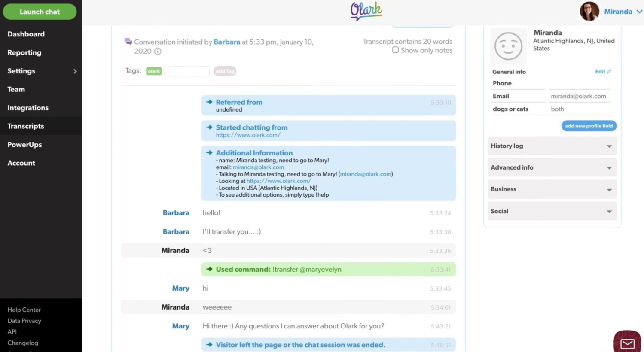
Task: Click the Add Tag button
Action: coord(225,71)
